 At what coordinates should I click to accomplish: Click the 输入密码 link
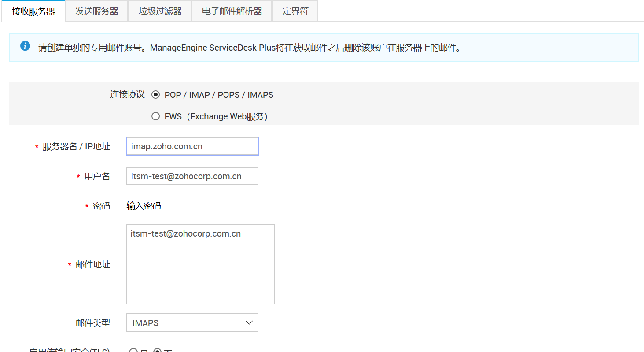coord(144,206)
